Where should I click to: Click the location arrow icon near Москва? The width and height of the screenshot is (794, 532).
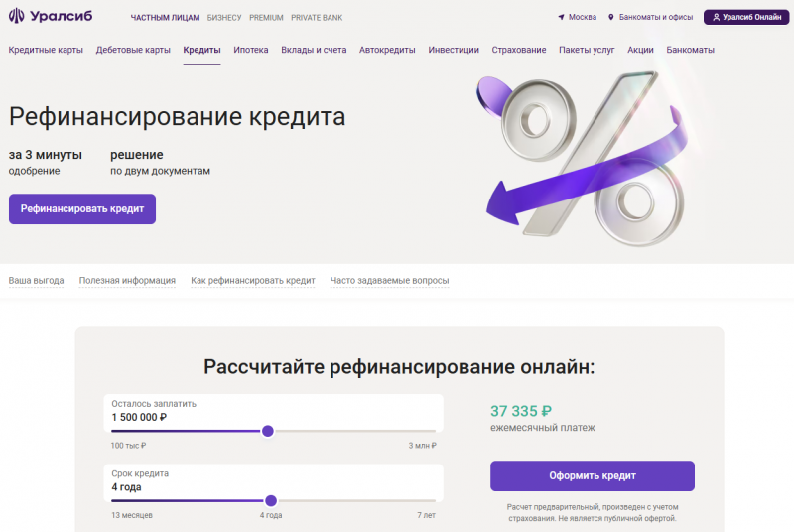point(561,17)
